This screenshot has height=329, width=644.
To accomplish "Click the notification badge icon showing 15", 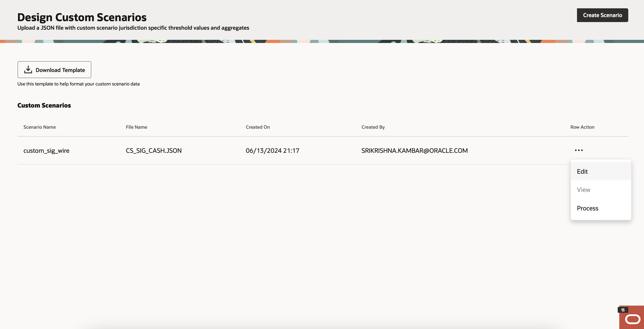I will click(622, 309).
